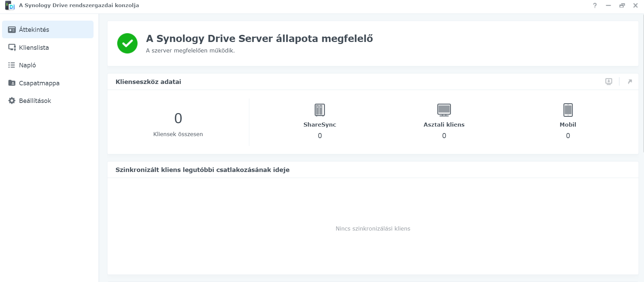The width and height of the screenshot is (644, 282).
Task: Click the green status checkmark icon
Action: click(127, 43)
